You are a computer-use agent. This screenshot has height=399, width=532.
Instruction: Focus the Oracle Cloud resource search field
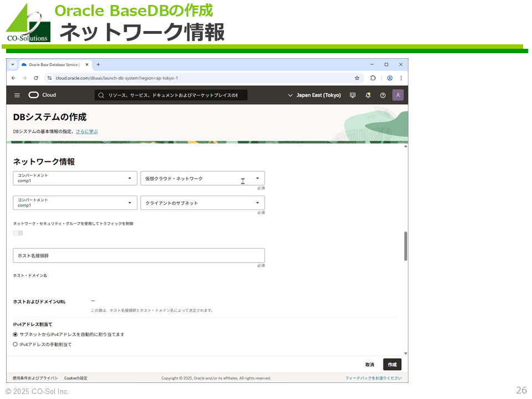[x=171, y=95]
